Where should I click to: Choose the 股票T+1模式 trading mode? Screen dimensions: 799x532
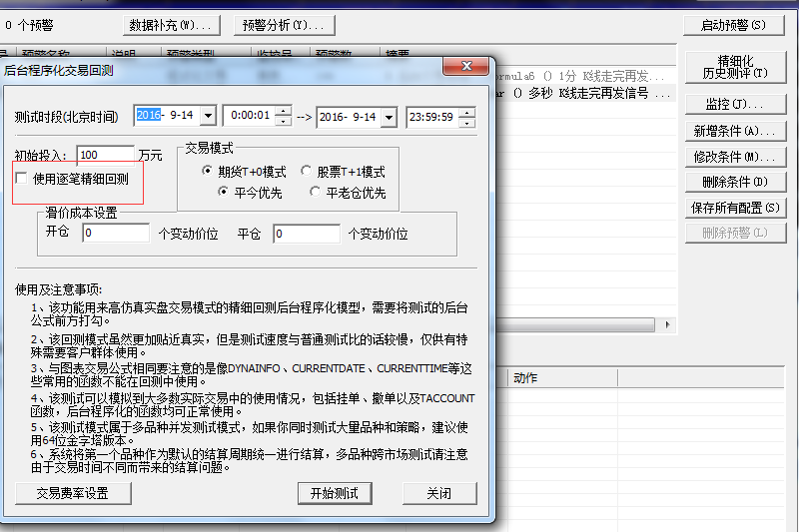tap(306, 172)
